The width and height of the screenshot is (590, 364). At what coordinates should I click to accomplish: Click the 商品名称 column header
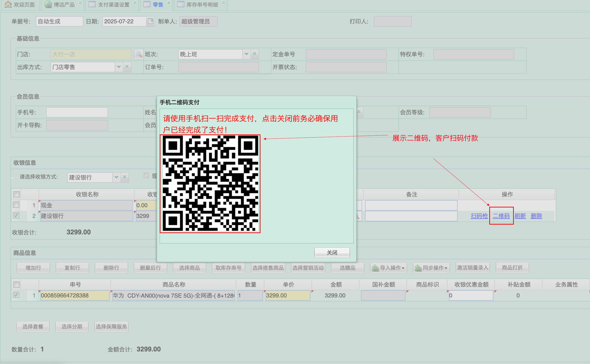click(174, 285)
